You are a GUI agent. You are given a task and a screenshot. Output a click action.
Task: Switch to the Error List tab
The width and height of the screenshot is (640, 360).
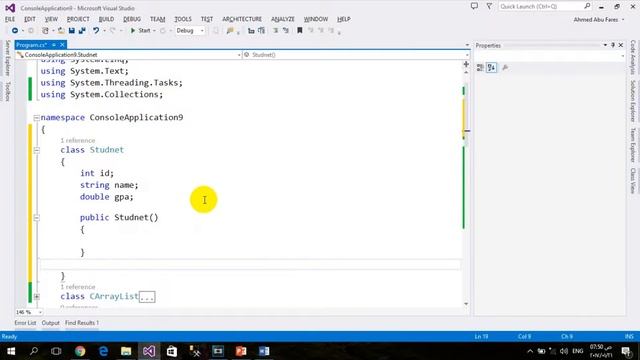pos(25,323)
